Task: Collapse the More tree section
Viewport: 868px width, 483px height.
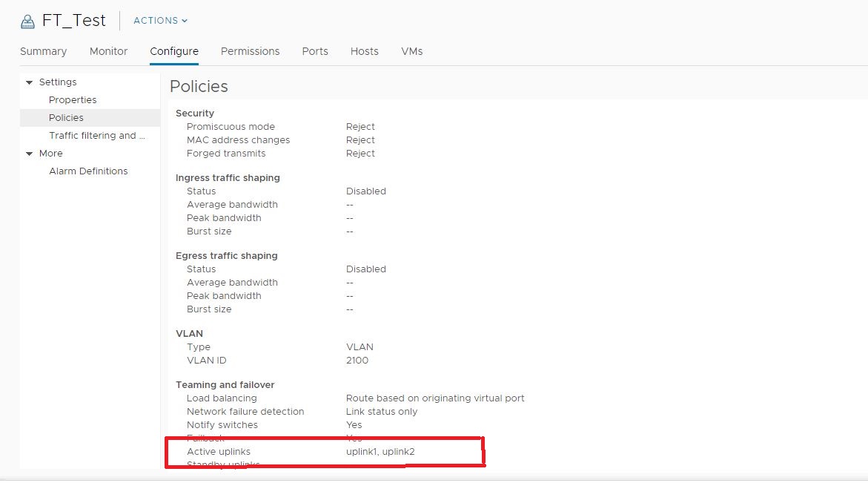Action: click(30, 154)
